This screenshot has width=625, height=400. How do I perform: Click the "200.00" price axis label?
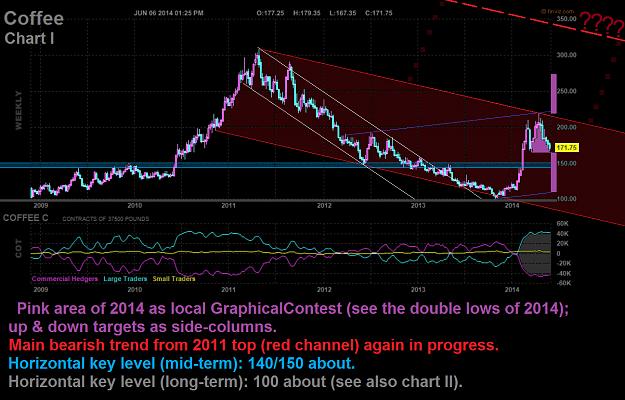point(566,127)
